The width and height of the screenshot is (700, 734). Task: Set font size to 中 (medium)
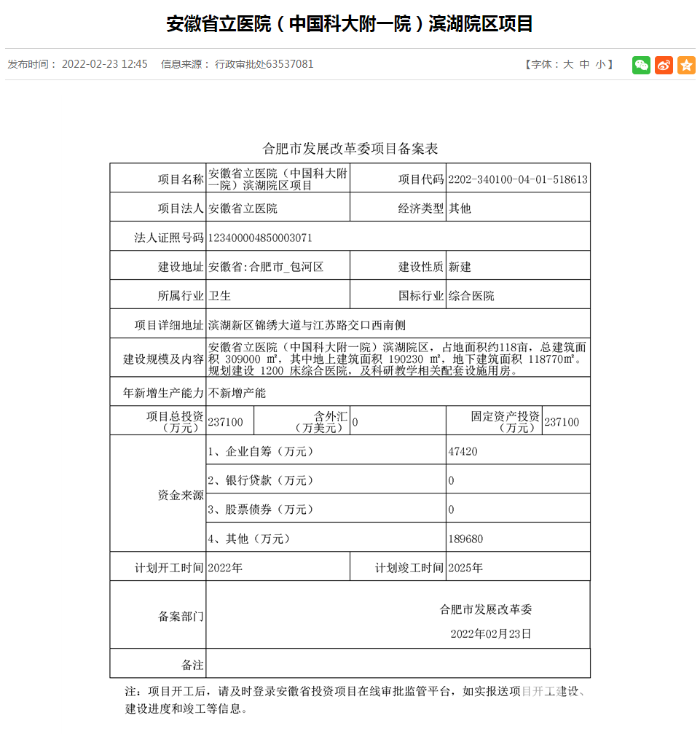584,65
